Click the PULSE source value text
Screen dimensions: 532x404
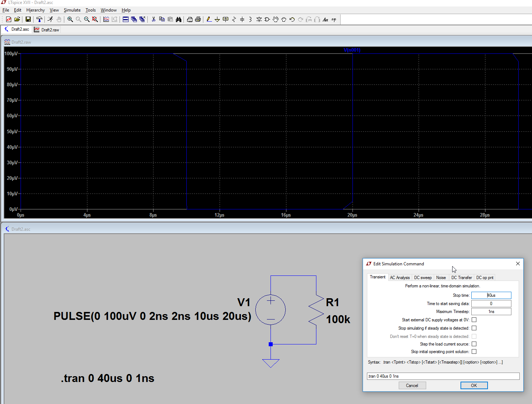[152, 316]
